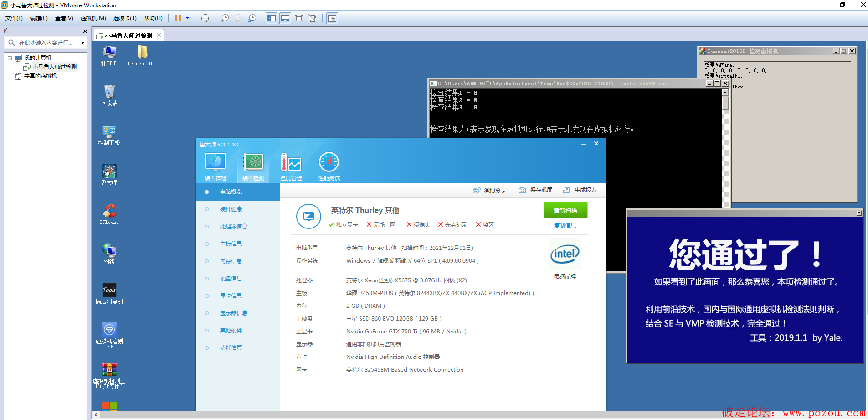The height and width of the screenshot is (420, 868).
Task: Maximize the Tencent2016C detection window
Action: point(844,51)
